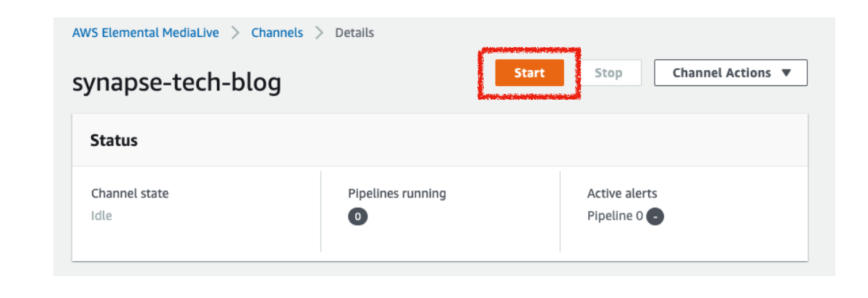Select the Details breadcrumb item
The height and width of the screenshot is (298, 868).
[x=354, y=33]
